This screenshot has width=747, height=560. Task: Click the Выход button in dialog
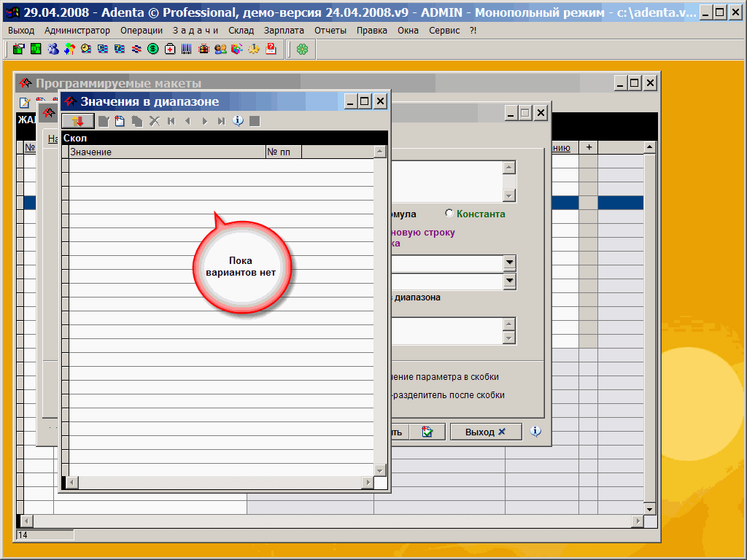[x=485, y=432]
